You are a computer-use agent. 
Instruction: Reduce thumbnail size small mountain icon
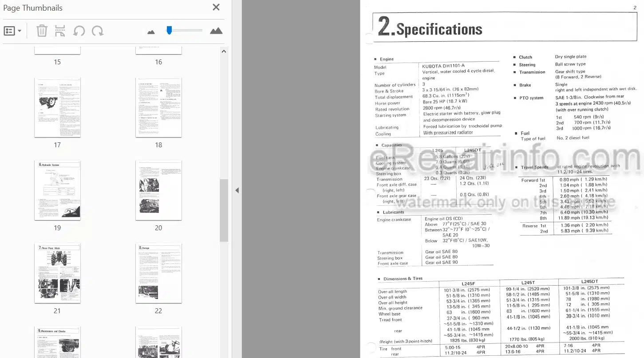pyautogui.click(x=151, y=32)
